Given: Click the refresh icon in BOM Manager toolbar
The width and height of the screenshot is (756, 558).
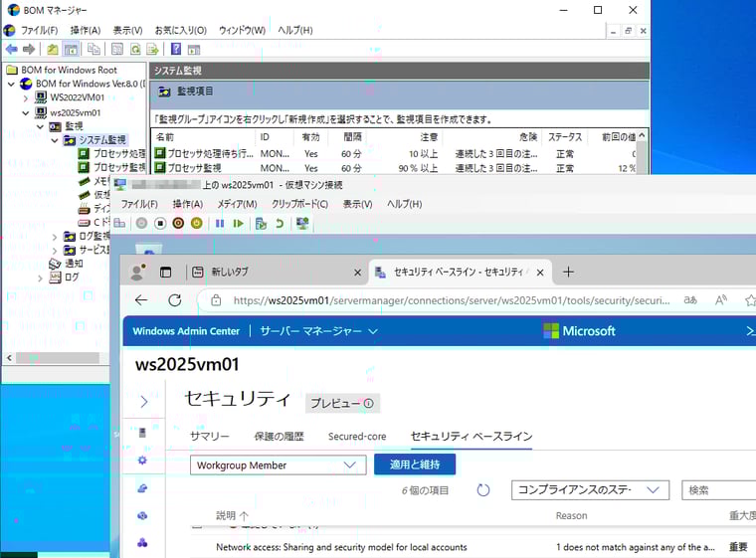Looking at the screenshot, I should pos(135,49).
